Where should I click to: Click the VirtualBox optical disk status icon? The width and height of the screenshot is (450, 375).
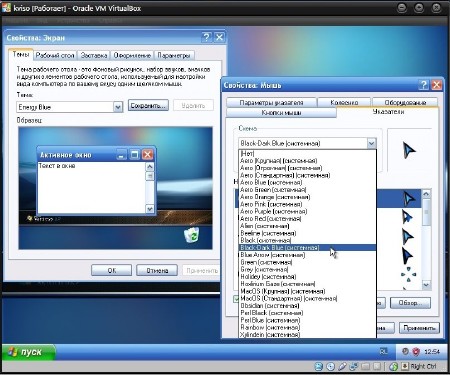pos(330,366)
